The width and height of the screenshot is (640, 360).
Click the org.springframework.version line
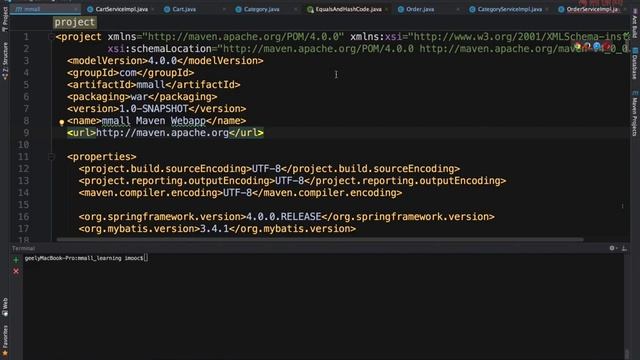(287, 217)
